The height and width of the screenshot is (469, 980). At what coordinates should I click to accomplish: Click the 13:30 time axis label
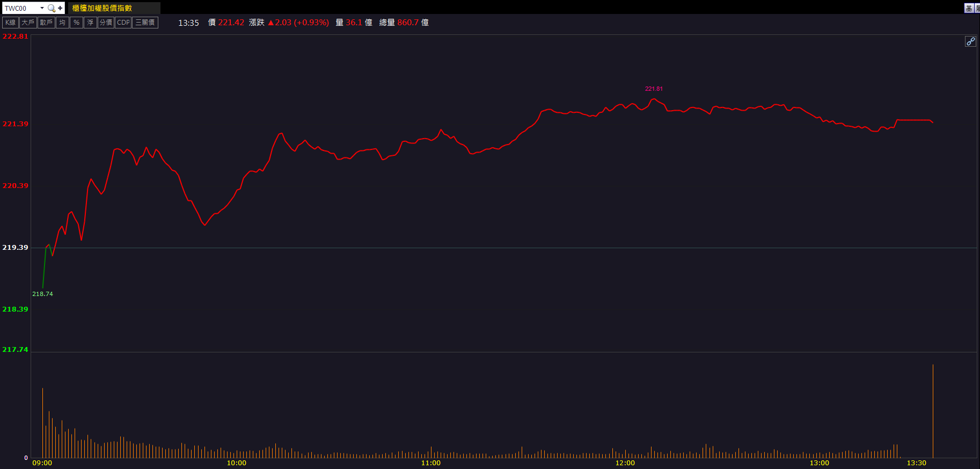click(917, 463)
